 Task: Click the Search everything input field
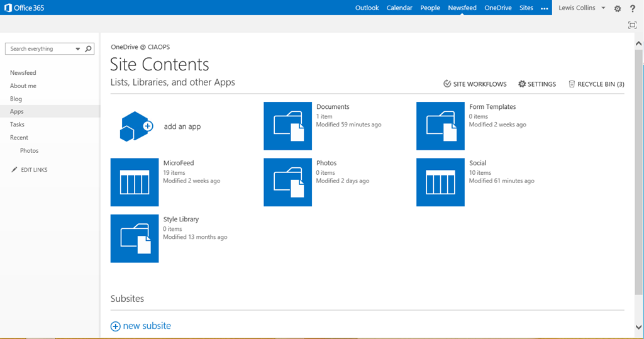click(x=40, y=49)
